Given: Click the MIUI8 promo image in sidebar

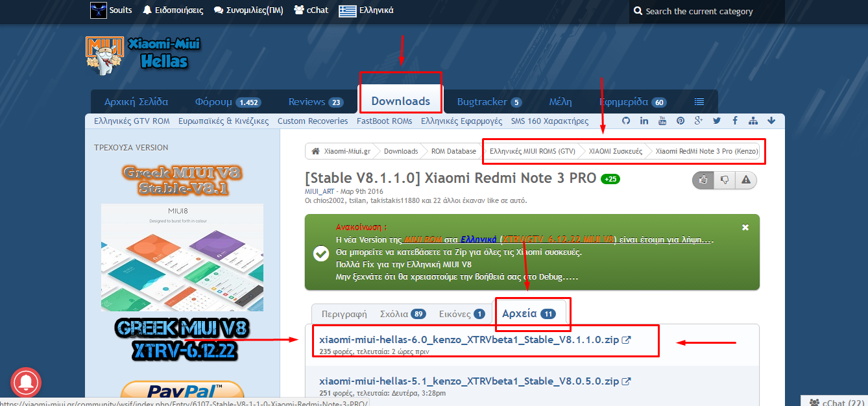Looking at the screenshot, I should (182, 257).
